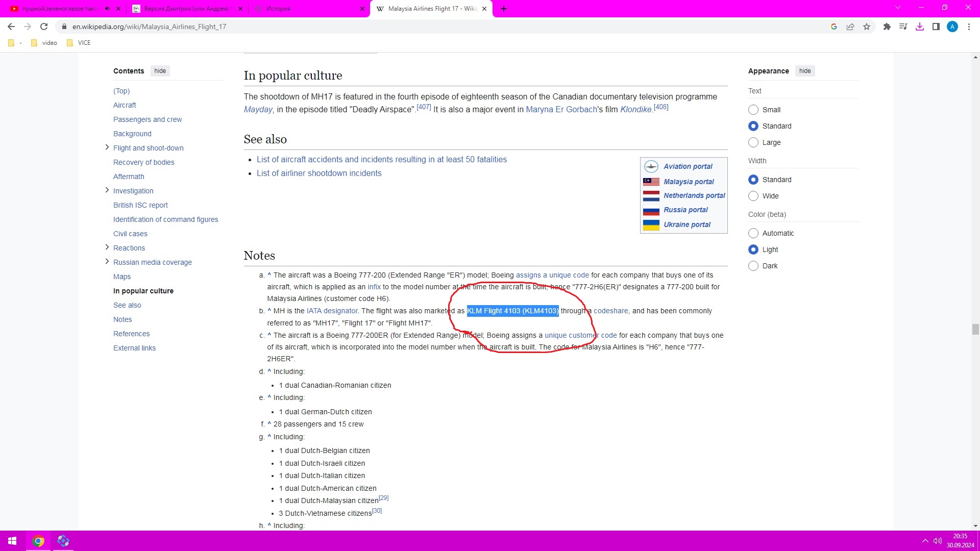Viewport: 980px width, 551px height.
Task: Bookmark this page with the star icon
Action: [x=867, y=27]
